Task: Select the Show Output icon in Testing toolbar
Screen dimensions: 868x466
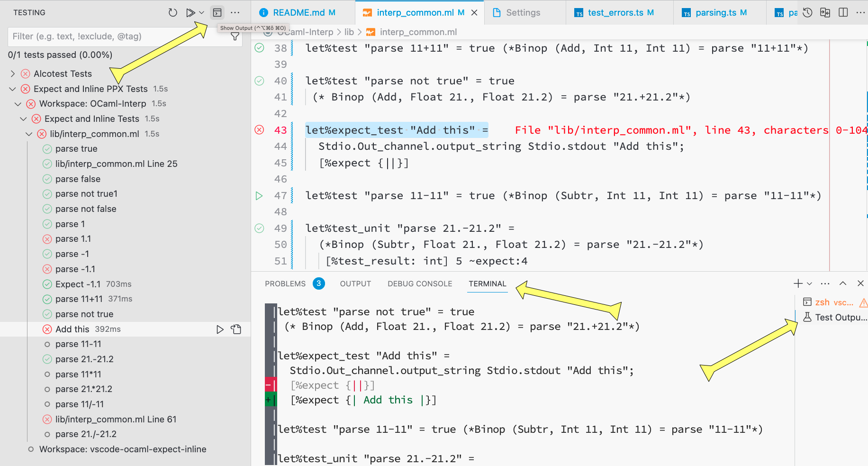Action: point(217,12)
